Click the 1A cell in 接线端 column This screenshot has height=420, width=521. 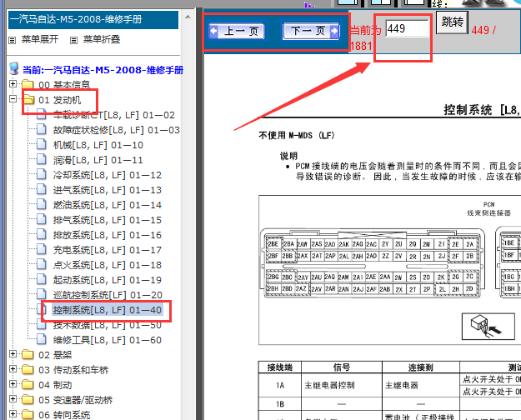[280, 385]
